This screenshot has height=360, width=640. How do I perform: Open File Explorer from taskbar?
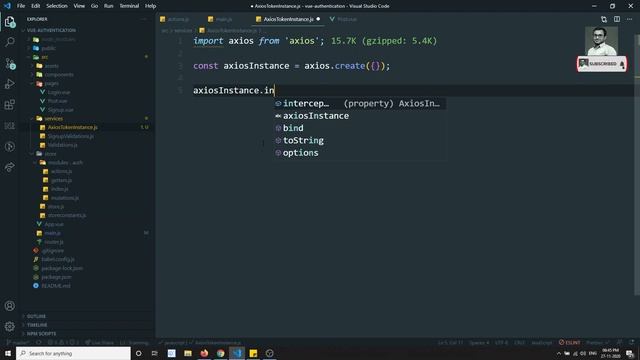[x=188, y=353]
